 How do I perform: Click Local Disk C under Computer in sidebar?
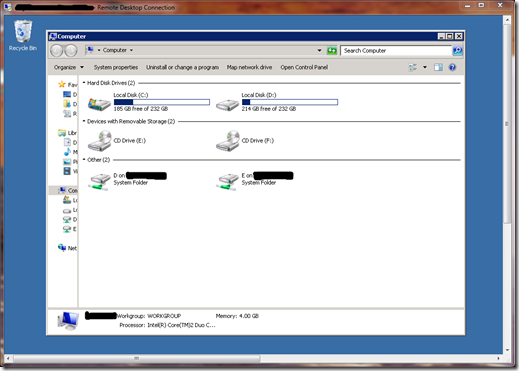pos(70,200)
